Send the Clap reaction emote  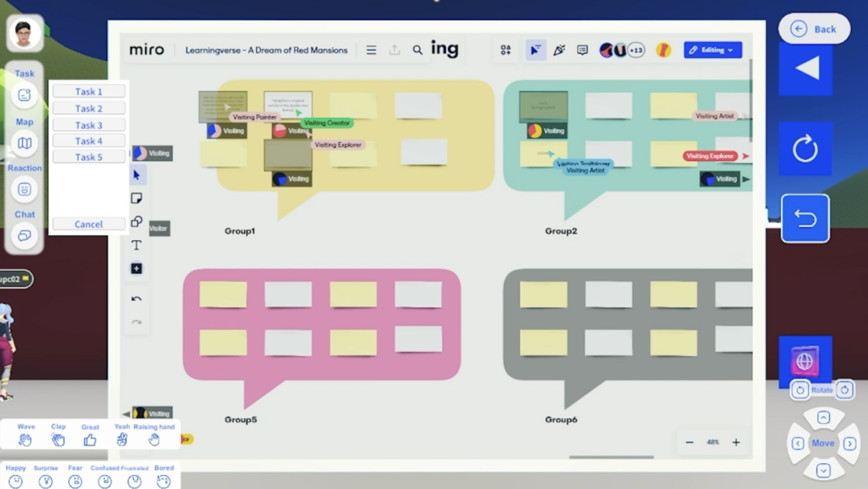click(x=58, y=439)
